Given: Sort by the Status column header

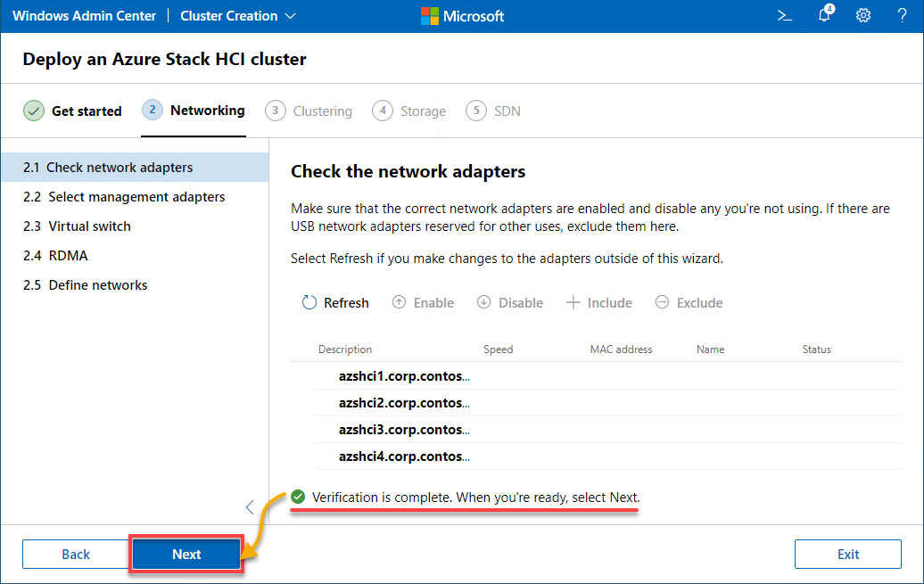Looking at the screenshot, I should pos(816,350).
